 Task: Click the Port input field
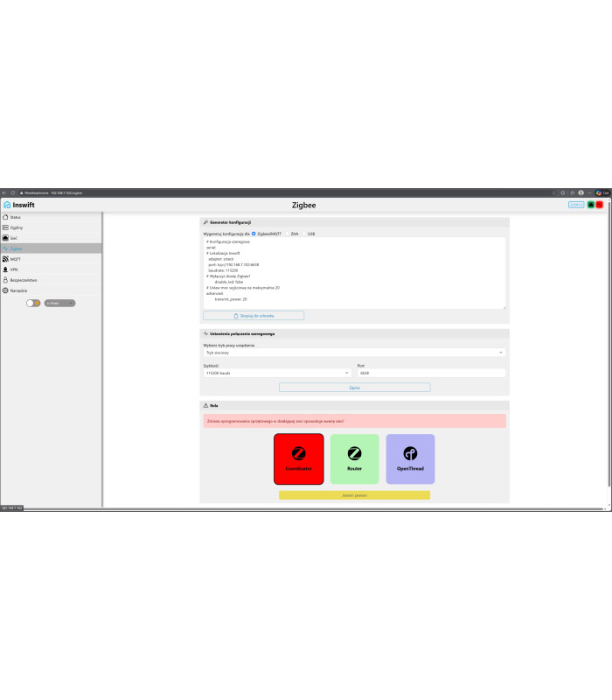(431, 373)
